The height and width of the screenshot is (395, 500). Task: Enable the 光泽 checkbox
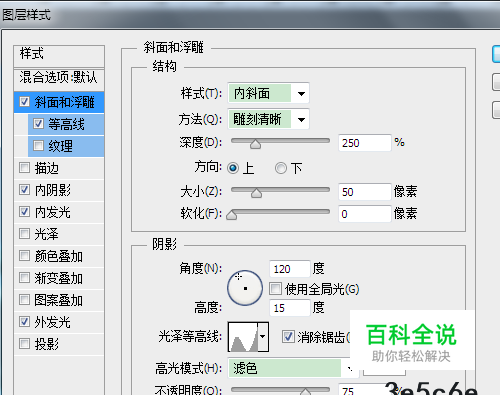[x=24, y=234]
